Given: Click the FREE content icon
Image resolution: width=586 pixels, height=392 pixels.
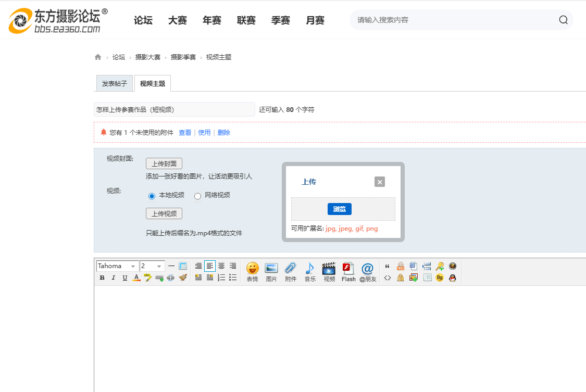Looking at the screenshot, I should (401, 266).
